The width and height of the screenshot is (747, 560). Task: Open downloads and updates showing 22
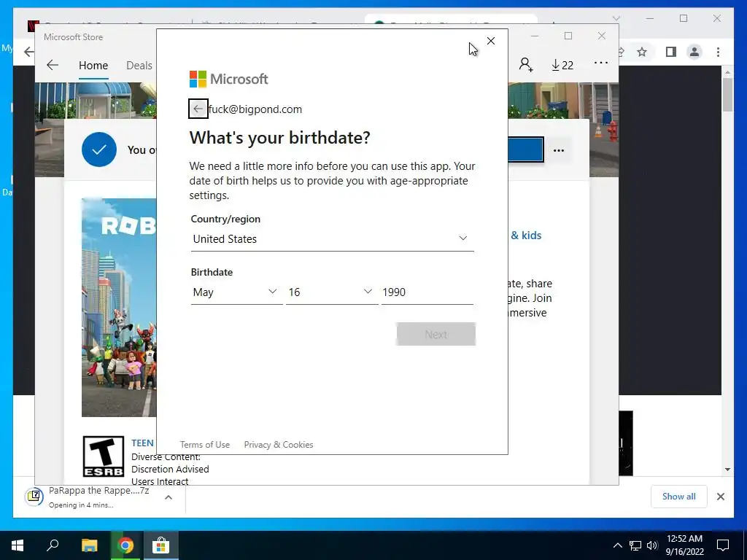562,65
